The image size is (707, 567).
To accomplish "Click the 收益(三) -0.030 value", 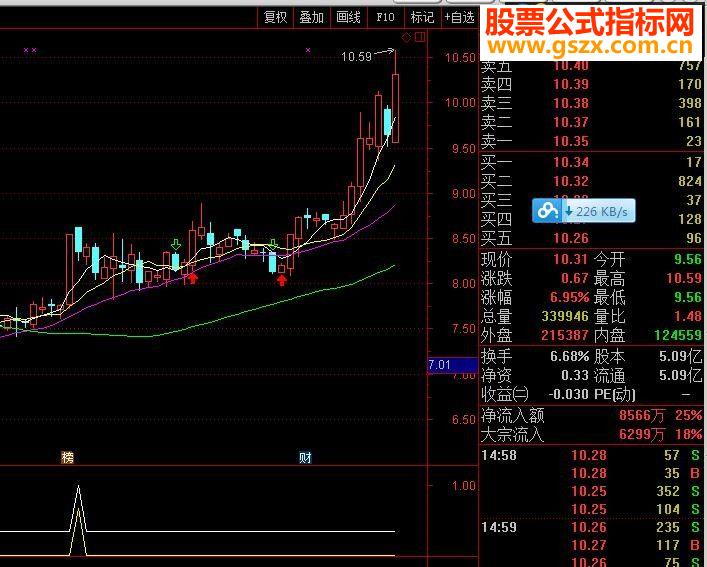I will click(x=569, y=394).
